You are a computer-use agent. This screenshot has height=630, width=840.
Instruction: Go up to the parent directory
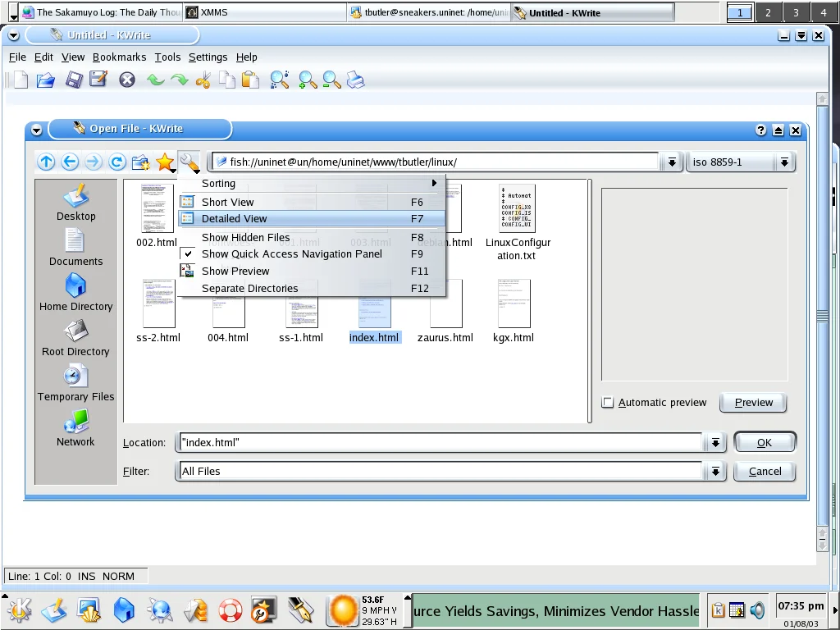coord(46,162)
